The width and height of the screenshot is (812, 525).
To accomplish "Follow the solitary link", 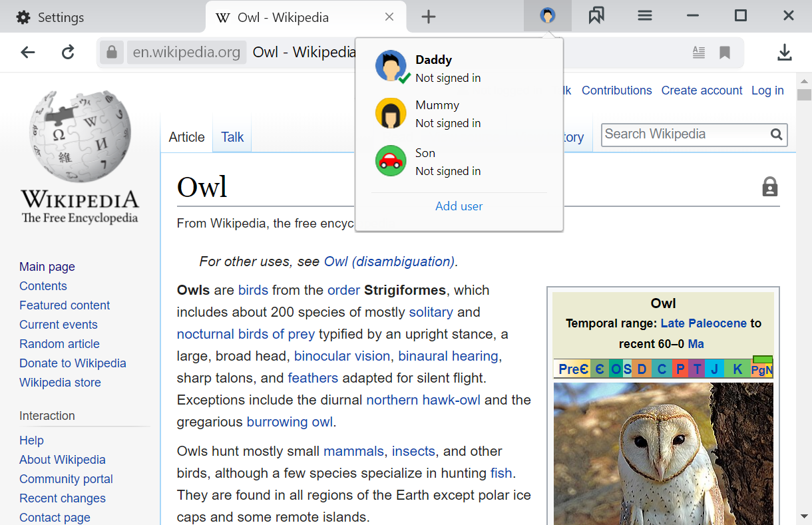I will [x=431, y=312].
